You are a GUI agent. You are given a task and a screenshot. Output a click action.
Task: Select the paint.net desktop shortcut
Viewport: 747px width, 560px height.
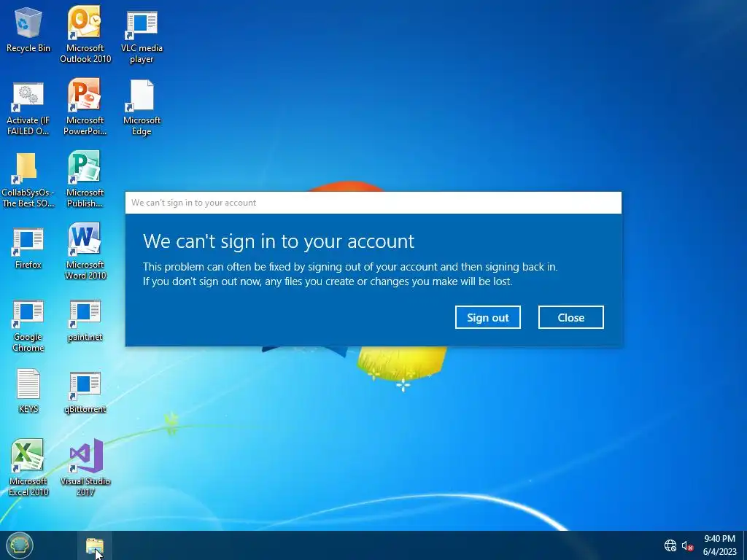85,321
